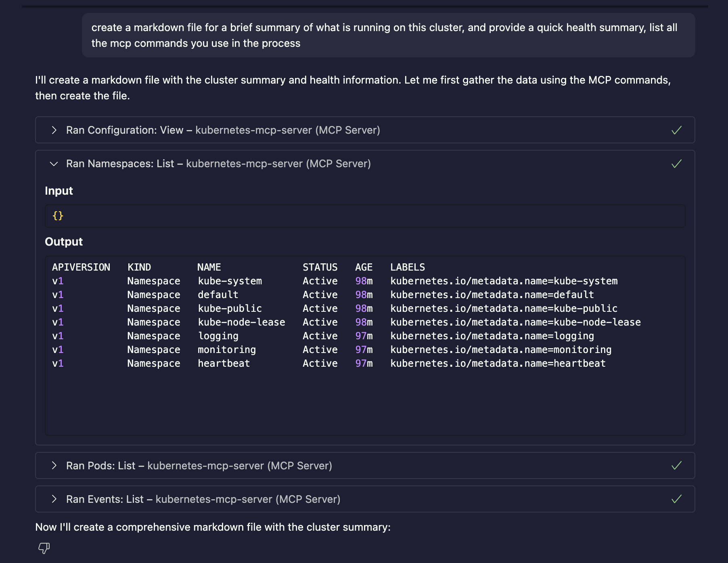Viewport: 728px width, 563px height.
Task: Expand the Events: List tool call
Action: (54, 499)
